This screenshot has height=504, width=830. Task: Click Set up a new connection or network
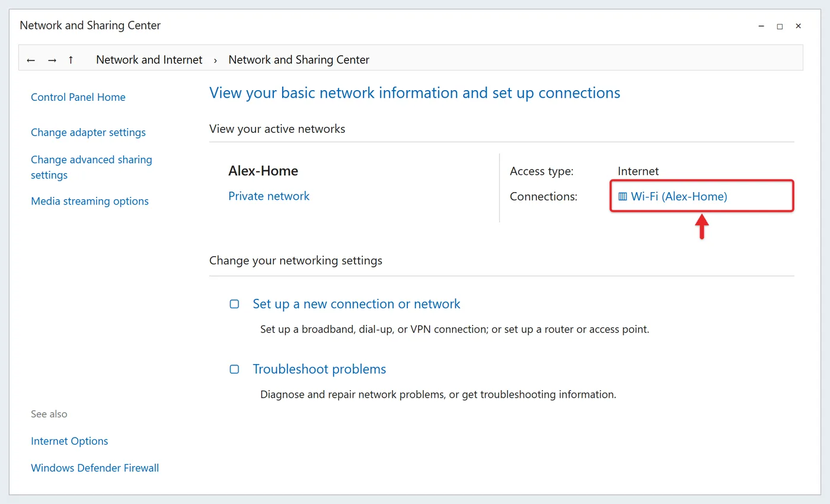point(356,304)
